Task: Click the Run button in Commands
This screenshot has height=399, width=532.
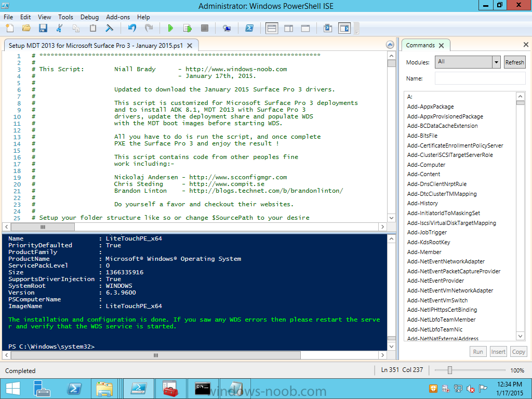Action: click(x=478, y=352)
